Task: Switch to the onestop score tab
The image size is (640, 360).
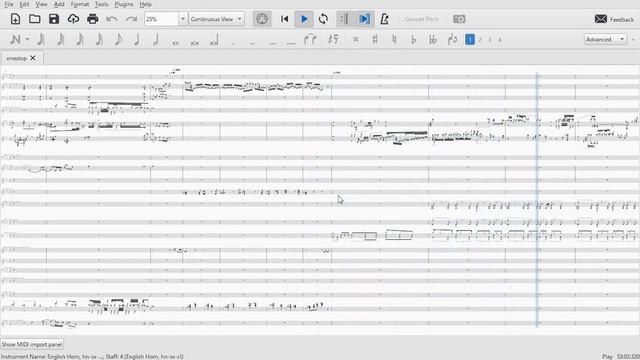Action: tap(16, 58)
